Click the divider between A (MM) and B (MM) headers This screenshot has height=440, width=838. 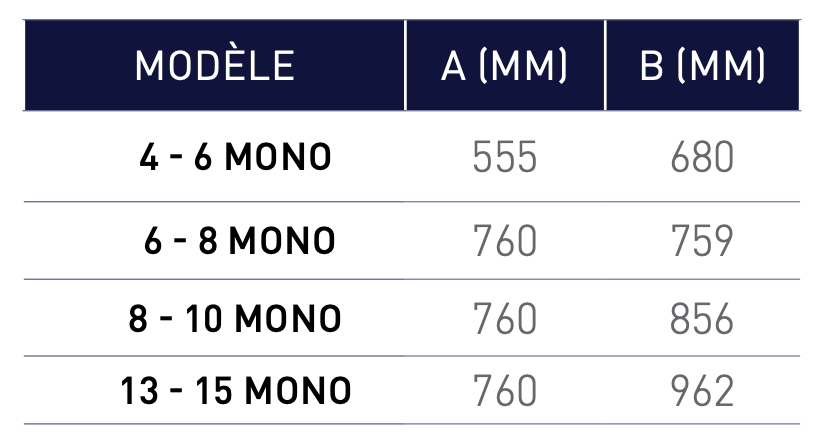point(604,66)
